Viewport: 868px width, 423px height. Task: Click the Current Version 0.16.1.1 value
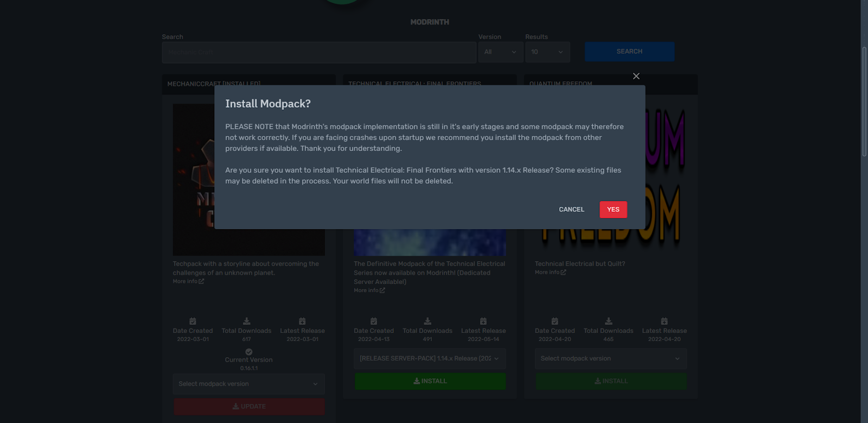249,368
